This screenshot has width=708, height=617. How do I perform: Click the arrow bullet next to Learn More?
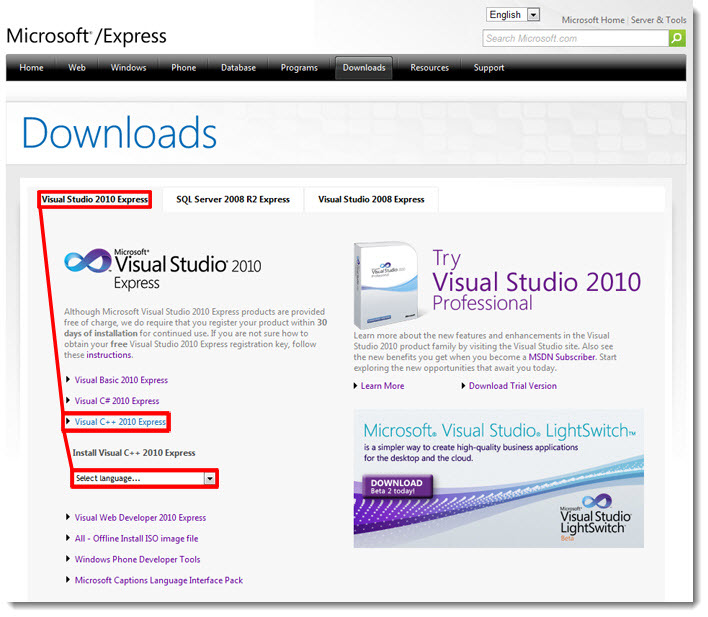(x=355, y=386)
